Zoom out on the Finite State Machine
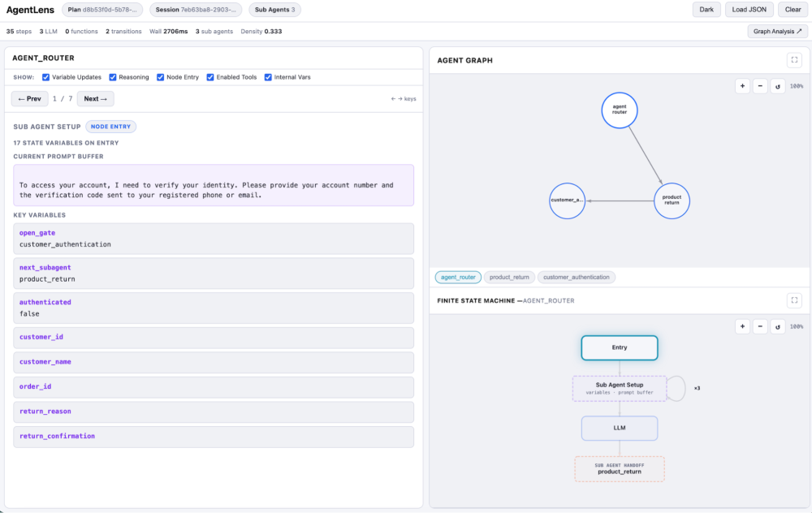The image size is (812, 513). click(760, 326)
